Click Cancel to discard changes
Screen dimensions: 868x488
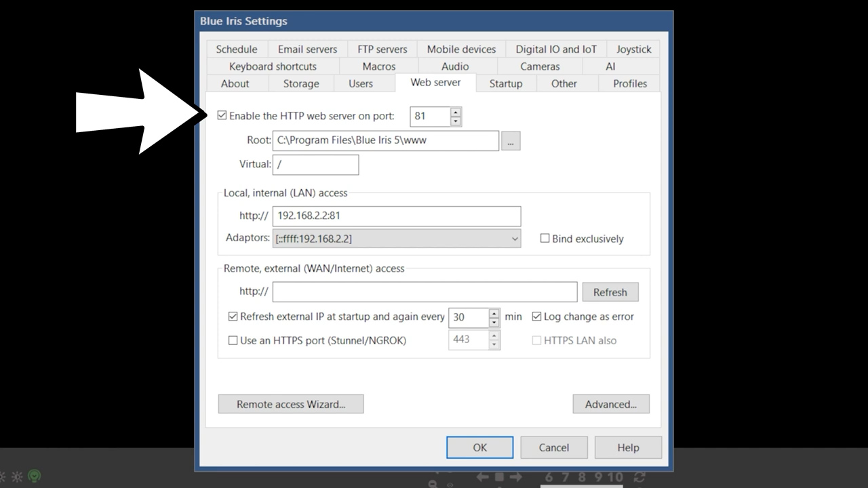click(x=554, y=447)
